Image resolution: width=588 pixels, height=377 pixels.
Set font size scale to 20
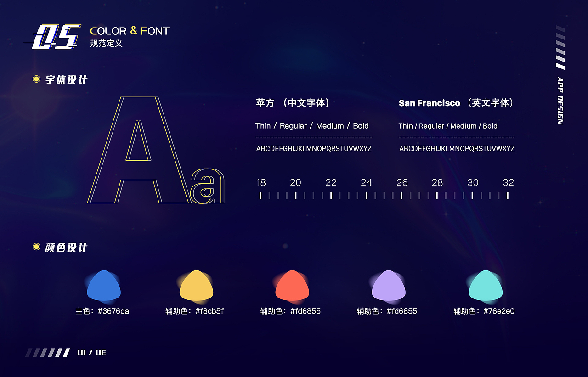pyautogui.click(x=295, y=196)
